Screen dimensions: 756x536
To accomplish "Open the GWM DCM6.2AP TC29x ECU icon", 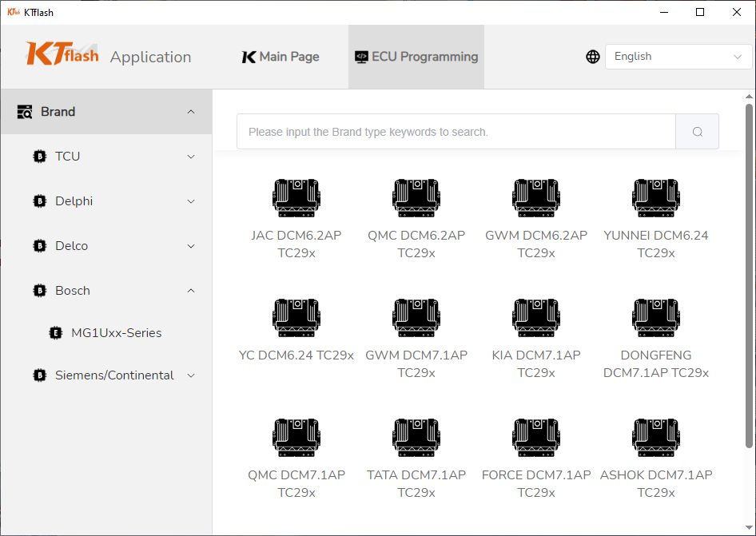I will click(536, 197).
